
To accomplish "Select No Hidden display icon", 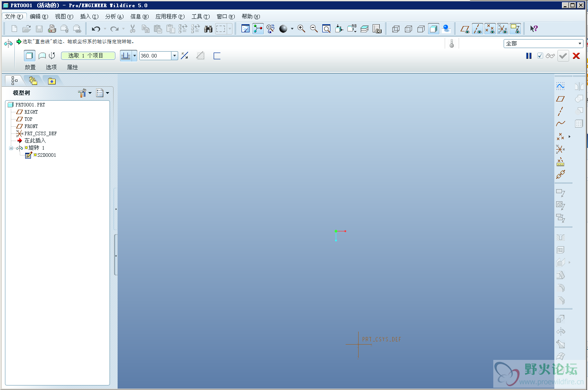I will coord(421,29).
